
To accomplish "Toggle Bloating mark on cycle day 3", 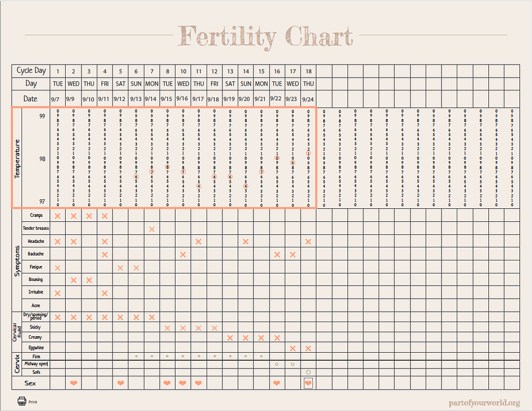I will point(89,280).
